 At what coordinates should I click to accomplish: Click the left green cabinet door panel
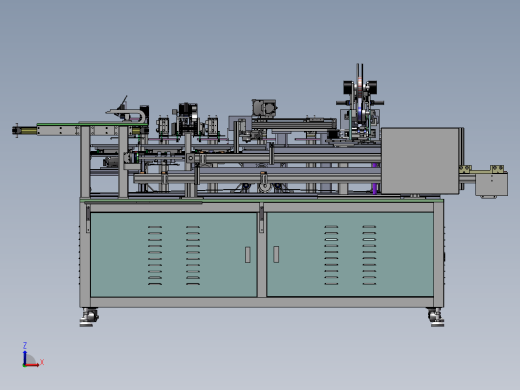173,255
